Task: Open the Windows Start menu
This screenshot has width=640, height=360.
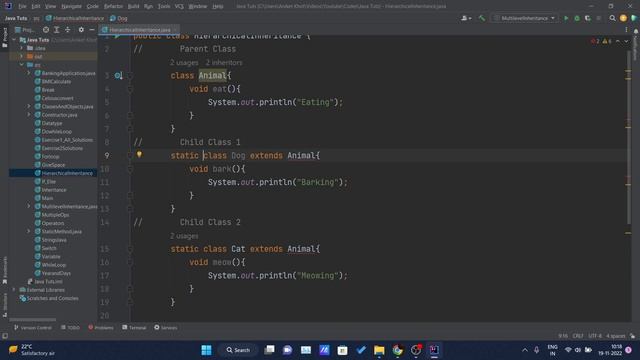Action: [207, 350]
